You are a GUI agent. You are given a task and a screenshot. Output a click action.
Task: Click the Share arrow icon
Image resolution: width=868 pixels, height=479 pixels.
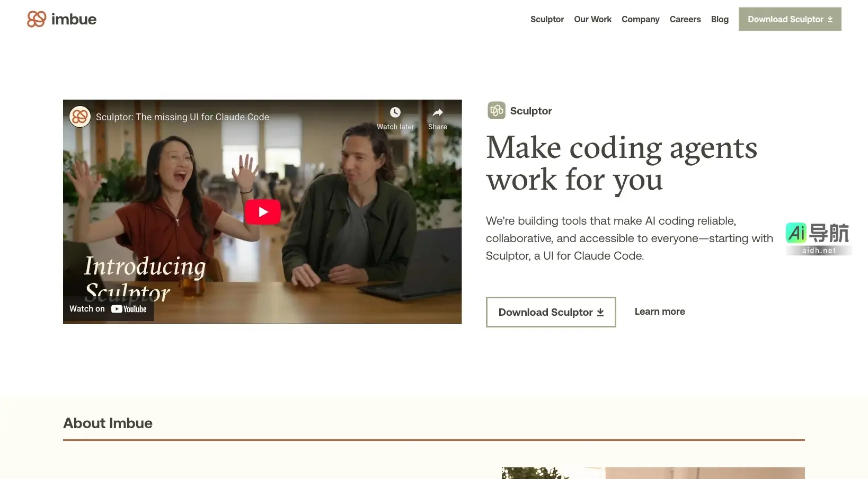(438, 112)
